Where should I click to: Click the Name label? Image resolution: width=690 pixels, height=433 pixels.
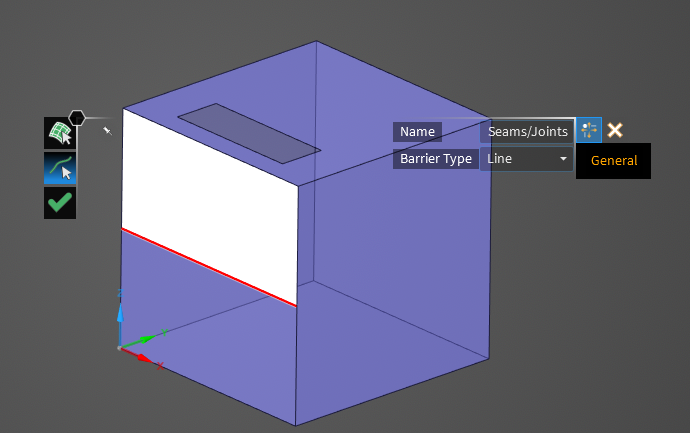(x=417, y=132)
